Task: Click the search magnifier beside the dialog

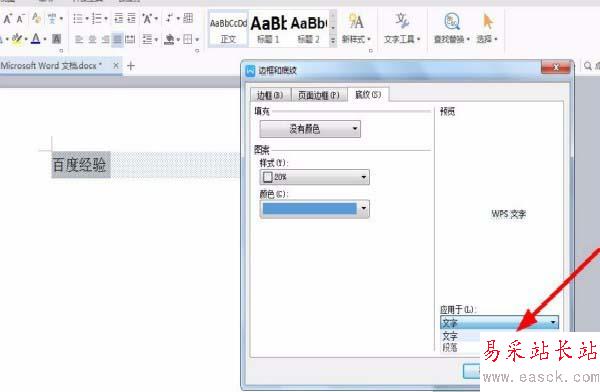Action: 588,66
